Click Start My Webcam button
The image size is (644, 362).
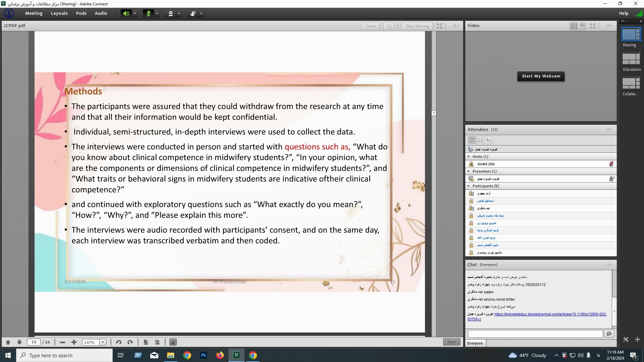pyautogui.click(x=541, y=76)
